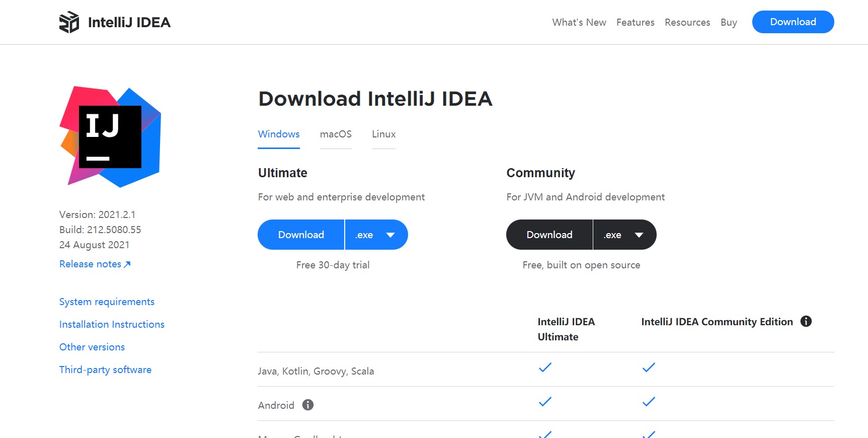This screenshot has width=868, height=438.
Task: Click the info icon beside Android
Action: pyautogui.click(x=308, y=405)
